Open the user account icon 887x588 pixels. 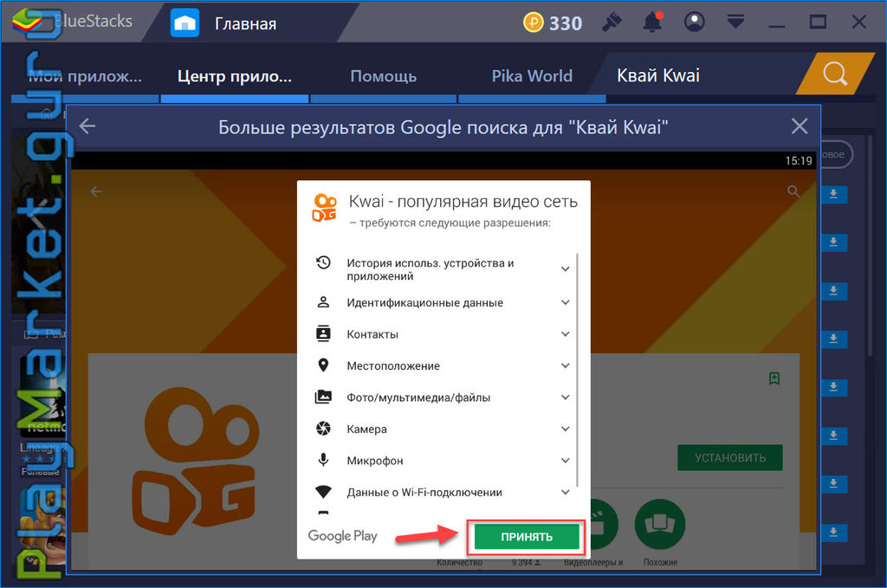694,22
